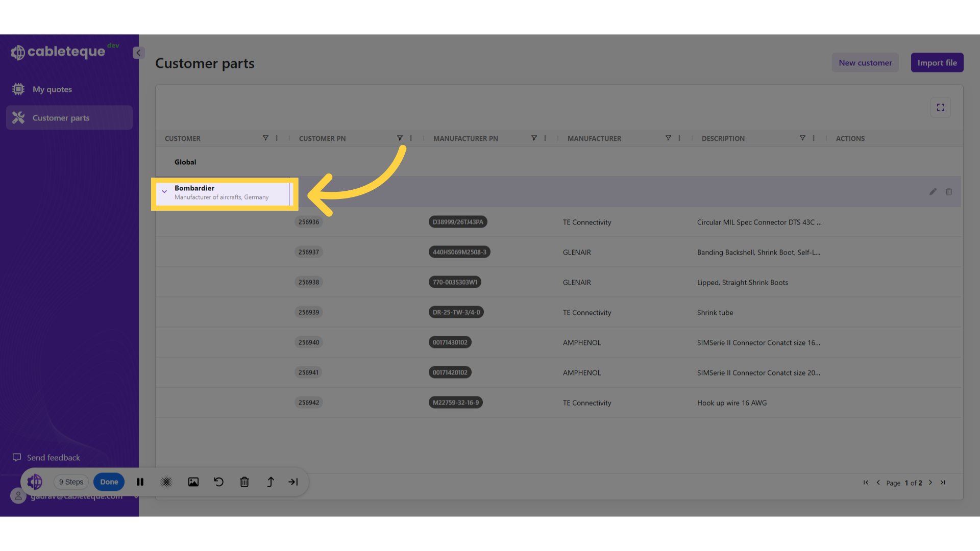
Task: Click the screenshot image icon in toolbar
Action: (193, 482)
